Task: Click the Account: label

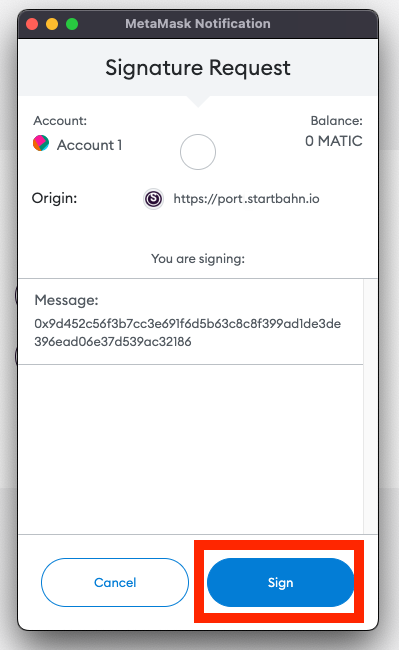Action: [x=60, y=121]
